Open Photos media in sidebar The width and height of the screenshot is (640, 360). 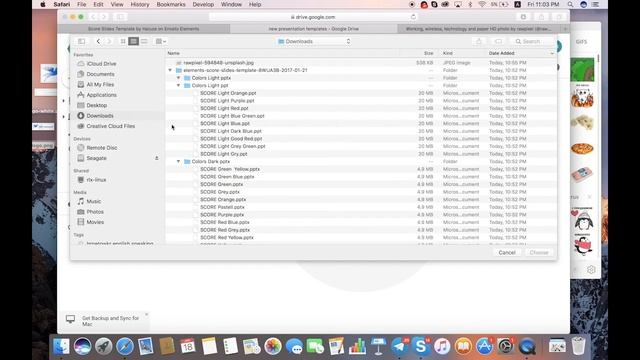click(95, 212)
